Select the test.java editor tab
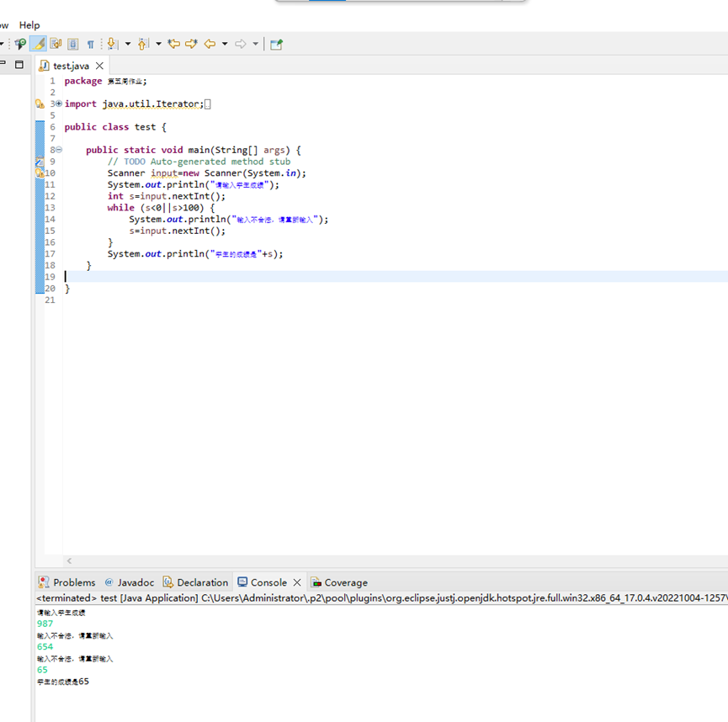728x722 pixels. 71,66
